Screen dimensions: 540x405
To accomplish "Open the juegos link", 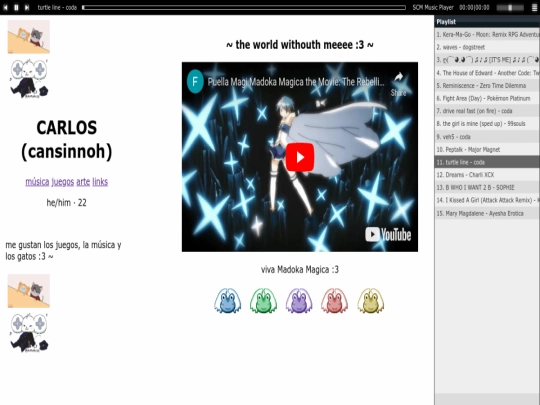I will point(63,181).
